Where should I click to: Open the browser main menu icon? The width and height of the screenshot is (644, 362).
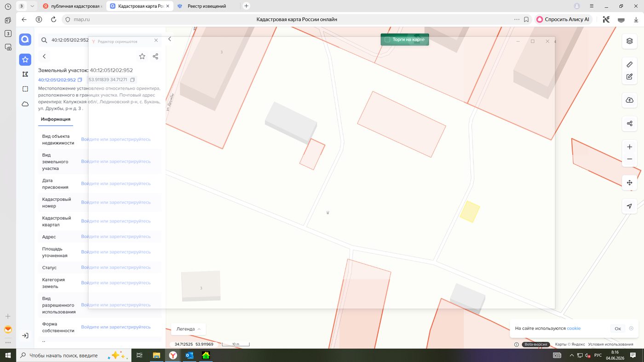click(592, 6)
